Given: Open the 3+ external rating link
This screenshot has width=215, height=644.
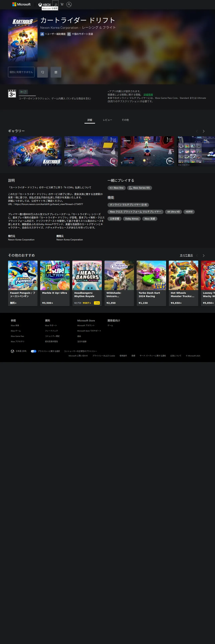Looking at the screenshot, I should pyautogui.click(x=23, y=92).
